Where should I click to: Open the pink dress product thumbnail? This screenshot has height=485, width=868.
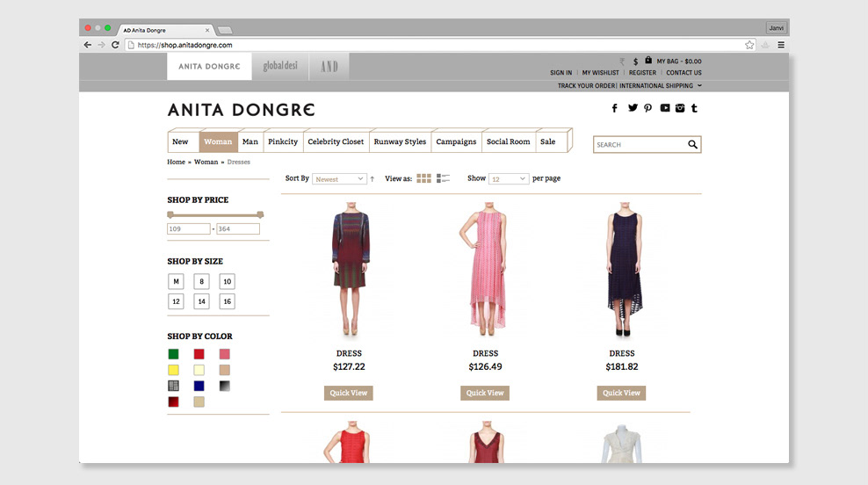[x=486, y=269]
